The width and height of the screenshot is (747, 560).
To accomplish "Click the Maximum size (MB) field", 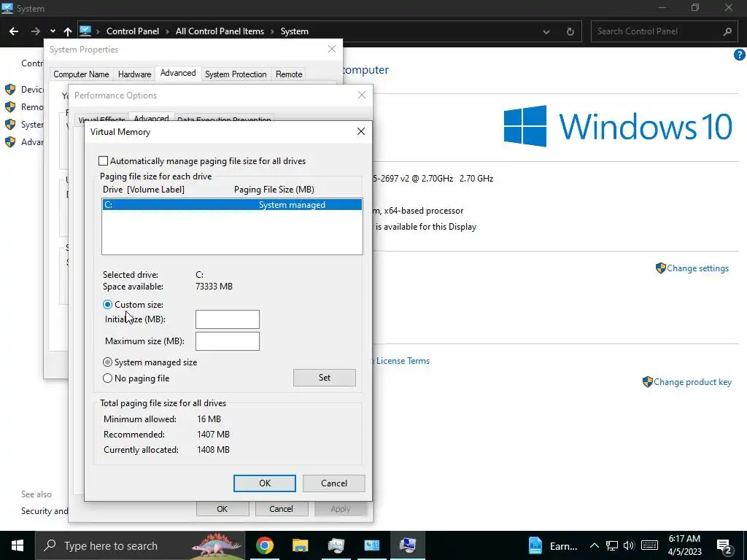I will click(228, 341).
